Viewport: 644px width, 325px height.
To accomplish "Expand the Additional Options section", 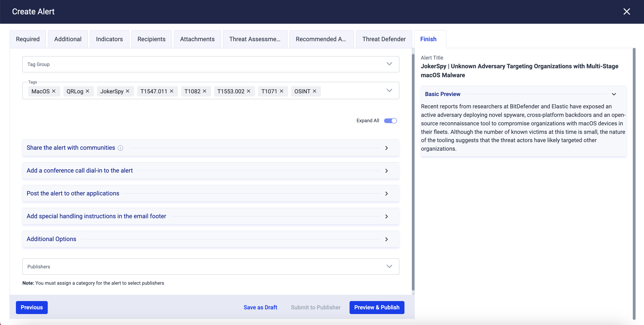I will pos(387,239).
